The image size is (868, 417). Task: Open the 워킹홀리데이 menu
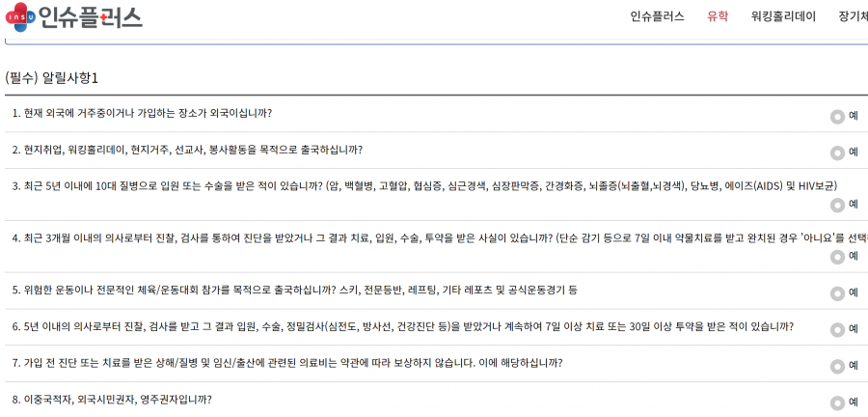pos(783,16)
